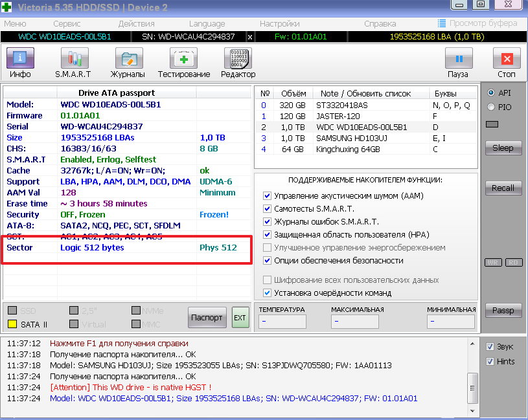Toggle Журналы ошибок S.M.A.R.T. checkbox
The width and height of the screenshot is (528, 420).
pyautogui.click(x=267, y=221)
